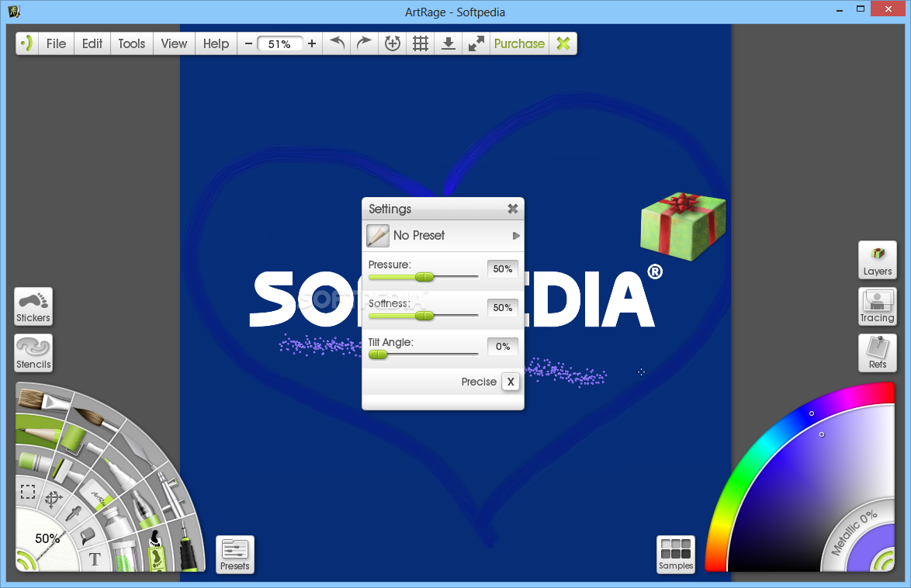The width and height of the screenshot is (911, 588).
Task: Select the Eraser tool
Action: click(95, 495)
